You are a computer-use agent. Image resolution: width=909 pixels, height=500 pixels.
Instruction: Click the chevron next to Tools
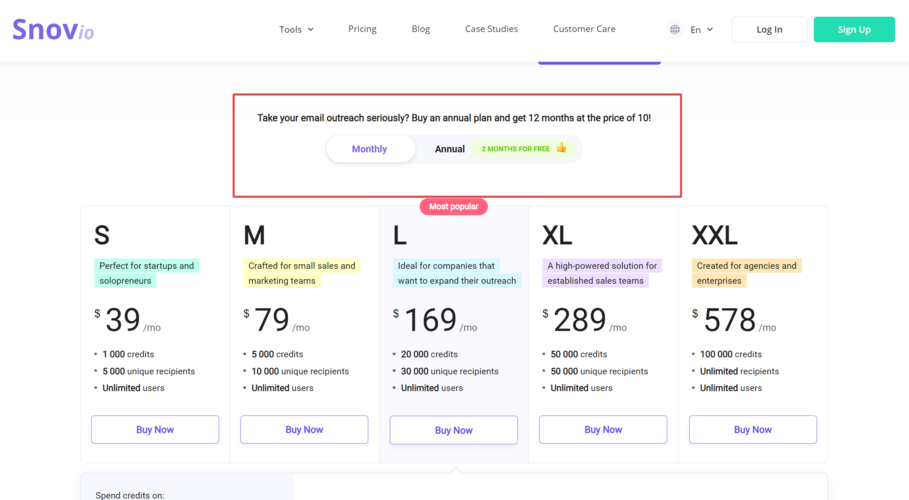pyautogui.click(x=310, y=30)
